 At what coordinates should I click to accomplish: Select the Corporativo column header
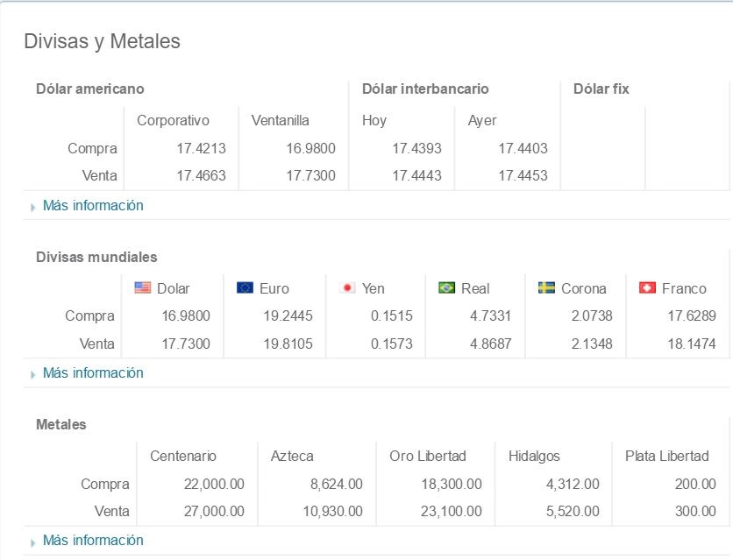174,120
